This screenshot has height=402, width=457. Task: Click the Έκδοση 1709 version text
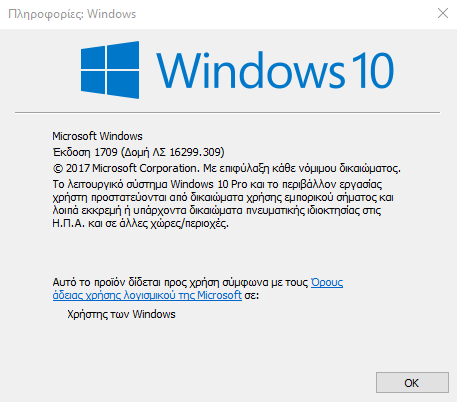(85, 152)
